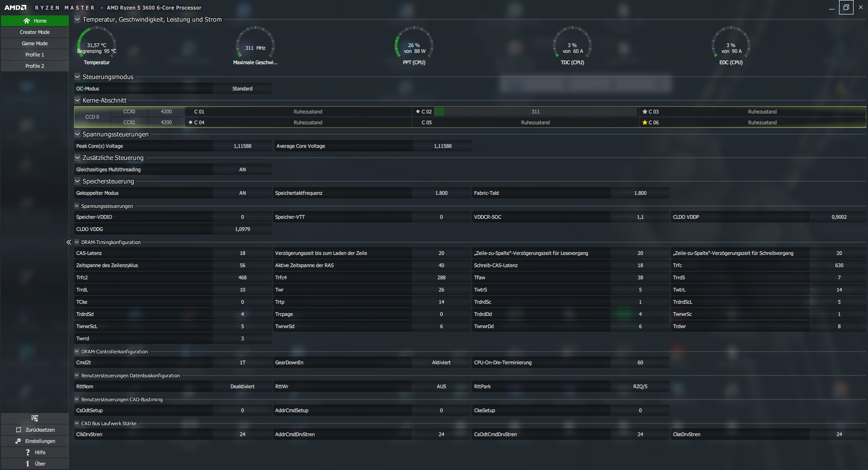Open Profile 2
868x470 pixels.
pyautogui.click(x=35, y=66)
